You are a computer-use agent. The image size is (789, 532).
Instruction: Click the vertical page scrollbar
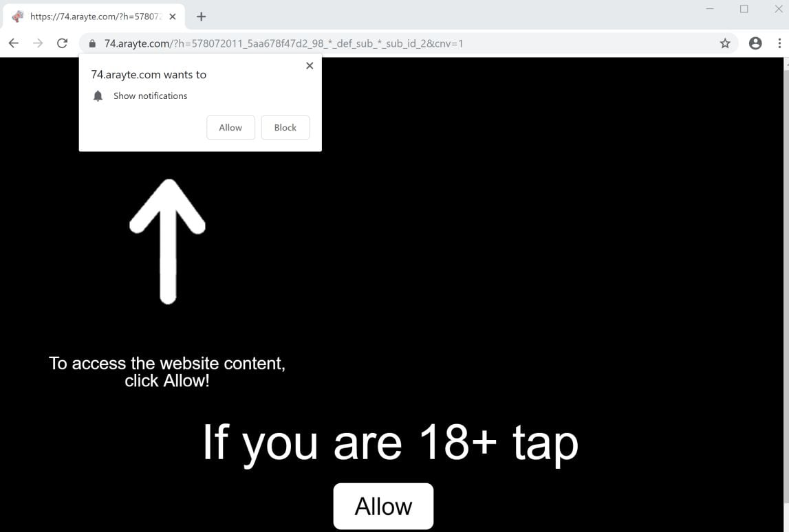click(786, 282)
